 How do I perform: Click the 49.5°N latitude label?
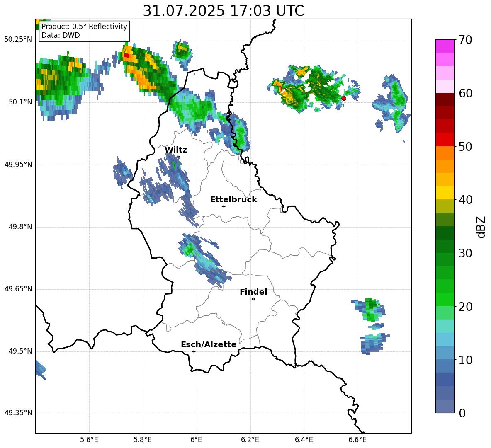pos(20,351)
